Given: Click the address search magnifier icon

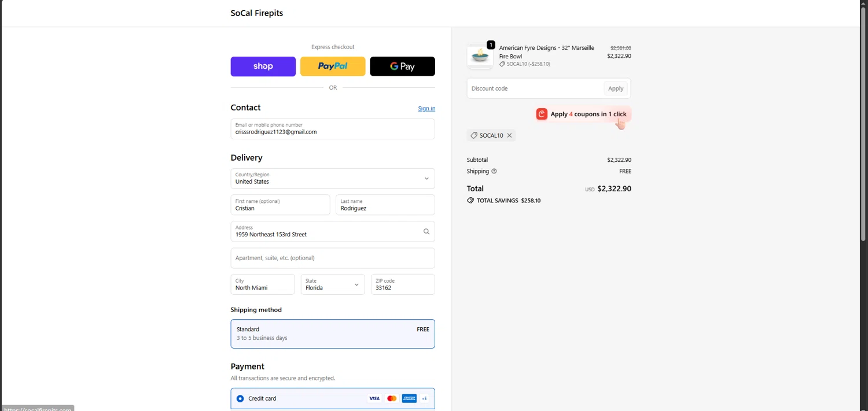Looking at the screenshot, I should pyautogui.click(x=426, y=231).
